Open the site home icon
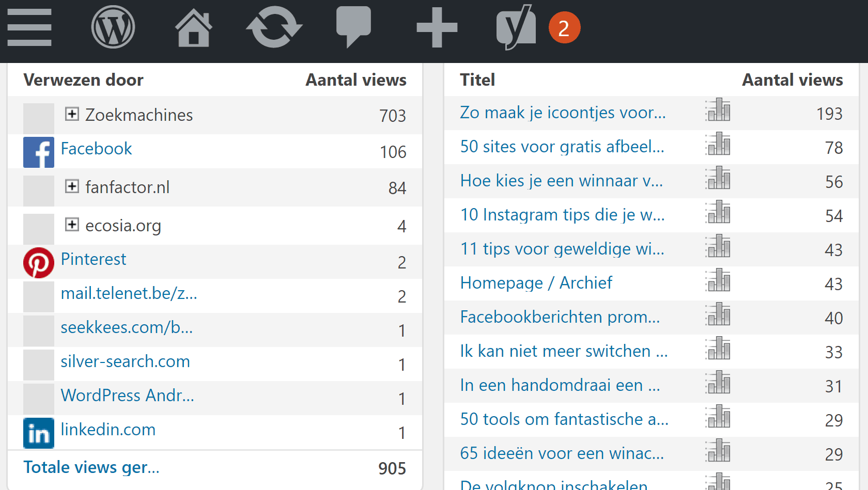 [x=193, y=27]
